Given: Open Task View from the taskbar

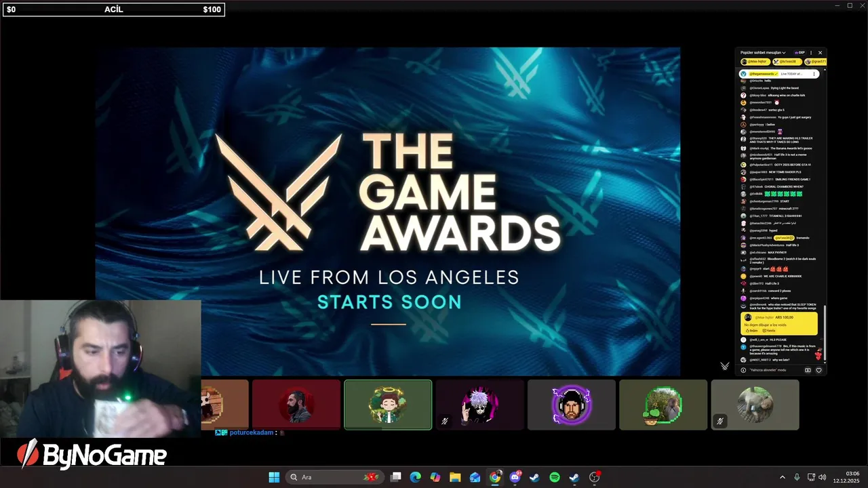Looking at the screenshot, I should point(396,477).
